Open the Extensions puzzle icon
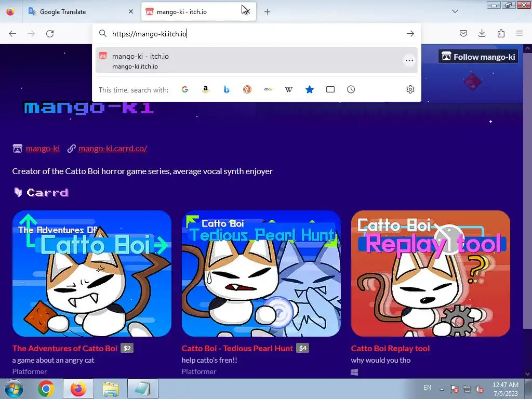532x399 pixels. 501,33
